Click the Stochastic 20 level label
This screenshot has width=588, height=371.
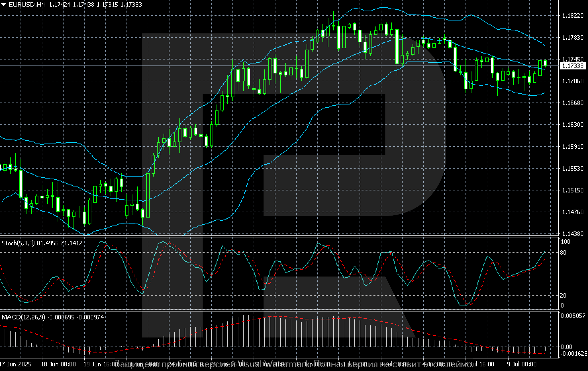tap(563, 296)
